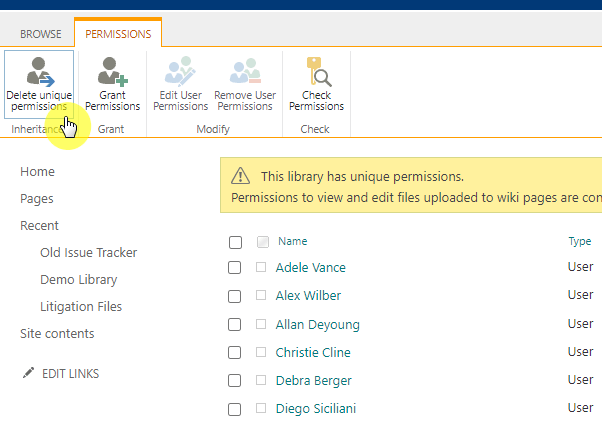
Task: Open Adele Vance user link
Action: pyautogui.click(x=311, y=268)
